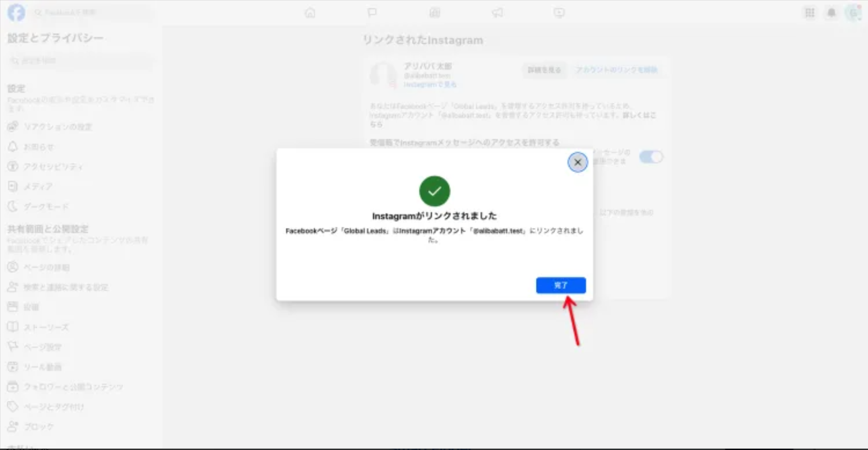This screenshot has width=868, height=450.
Task: Open the insights chart icon in top navigation
Action: [x=434, y=12]
